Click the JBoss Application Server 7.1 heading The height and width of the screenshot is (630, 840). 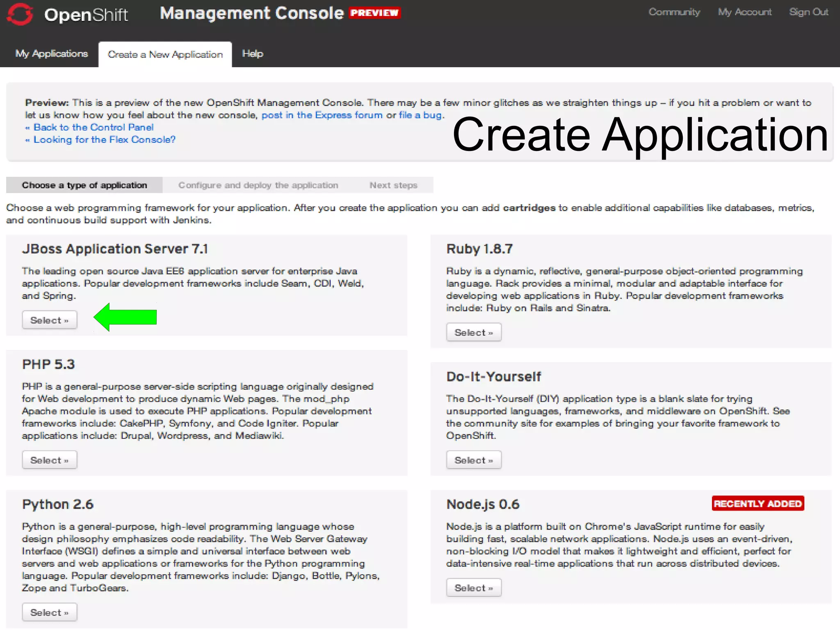coord(115,249)
